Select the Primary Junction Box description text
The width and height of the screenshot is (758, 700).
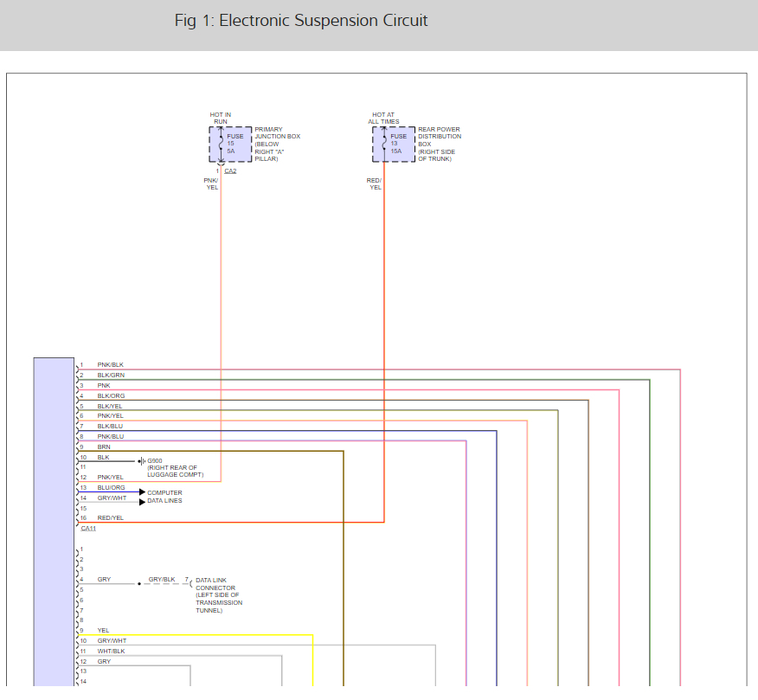(277, 144)
